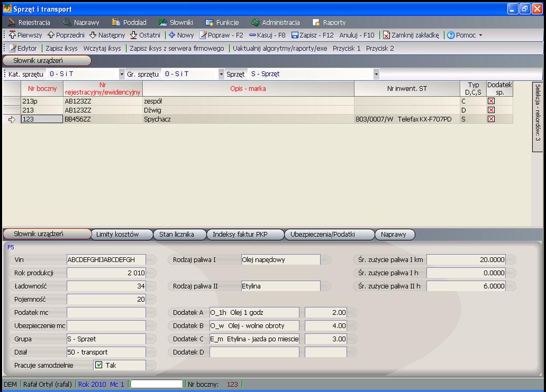Switch to the bottom Naprawy tab
This screenshot has height=392, width=546.
point(395,234)
